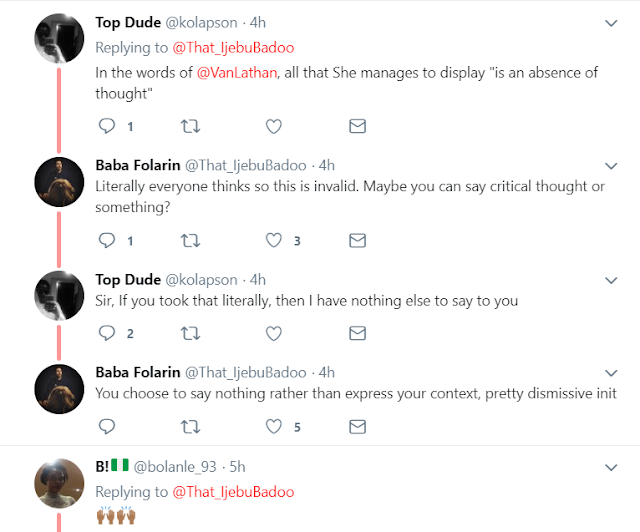
Task: Like the "Literally everyone thinks" tweet
Action: [x=274, y=241]
